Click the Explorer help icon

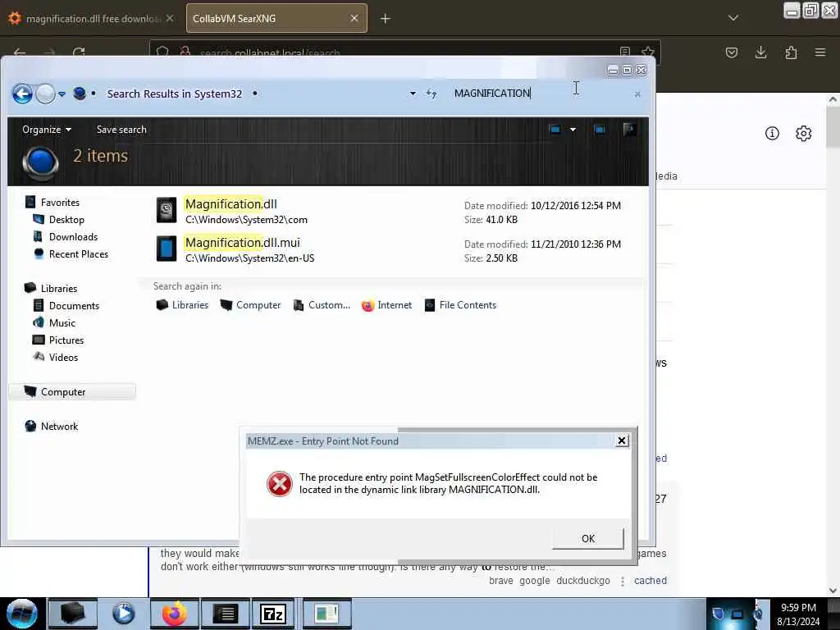click(x=630, y=129)
